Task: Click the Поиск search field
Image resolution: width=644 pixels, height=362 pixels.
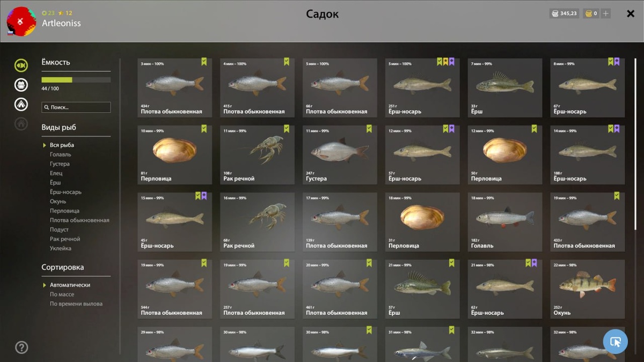Action: (76, 107)
